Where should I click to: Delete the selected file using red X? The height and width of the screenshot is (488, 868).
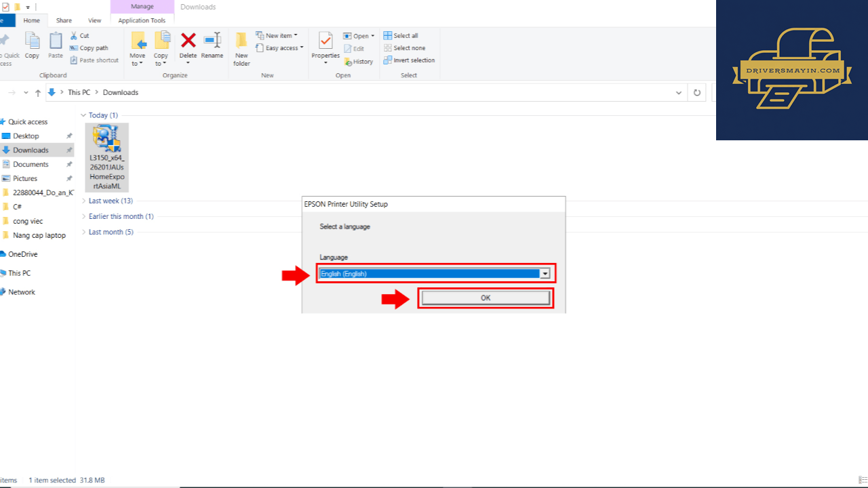point(188,41)
